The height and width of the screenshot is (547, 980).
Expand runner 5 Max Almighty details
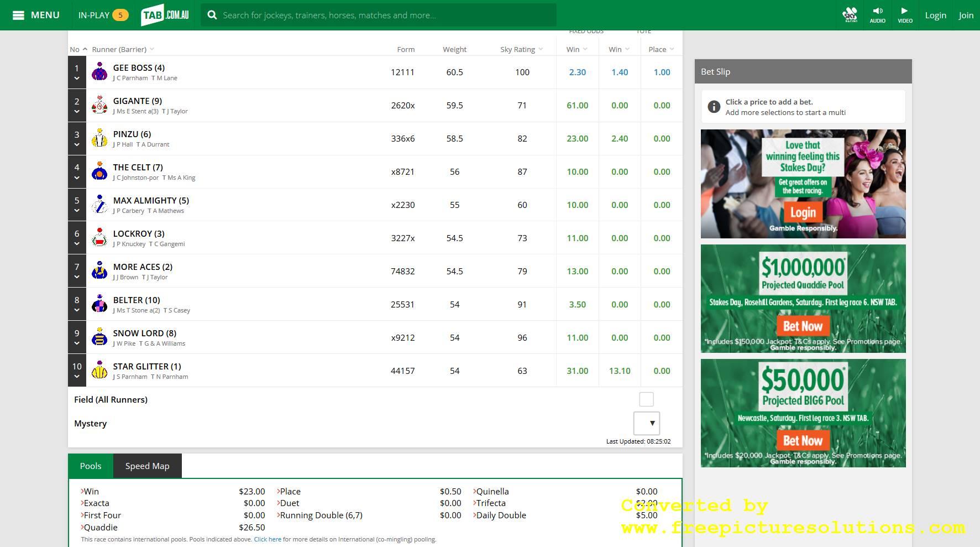tap(77, 211)
